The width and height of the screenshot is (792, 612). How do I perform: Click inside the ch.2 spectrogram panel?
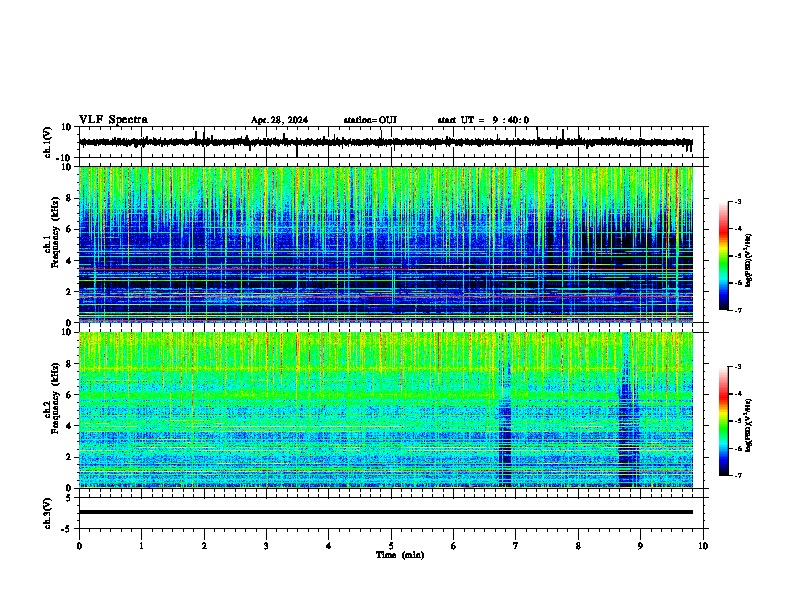pos(386,410)
